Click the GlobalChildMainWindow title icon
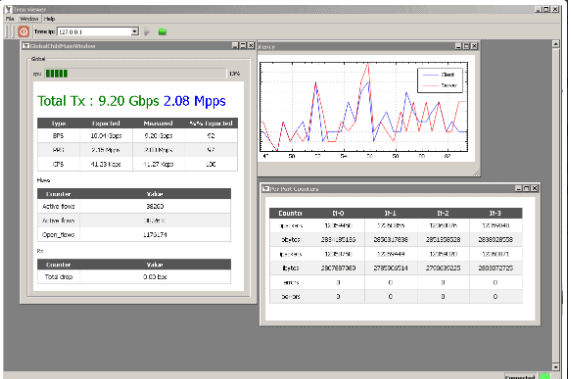The height and width of the screenshot is (379, 571). [x=26, y=46]
